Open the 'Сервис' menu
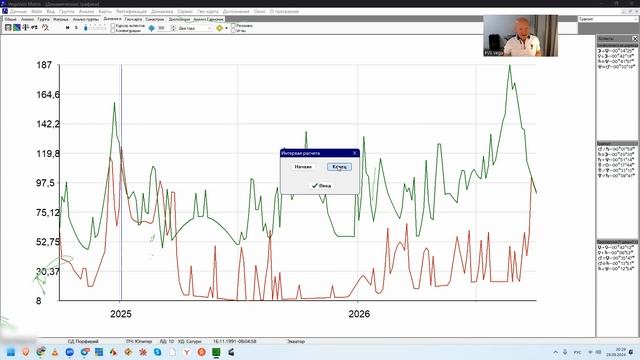640x360 pixels. pos(185,11)
